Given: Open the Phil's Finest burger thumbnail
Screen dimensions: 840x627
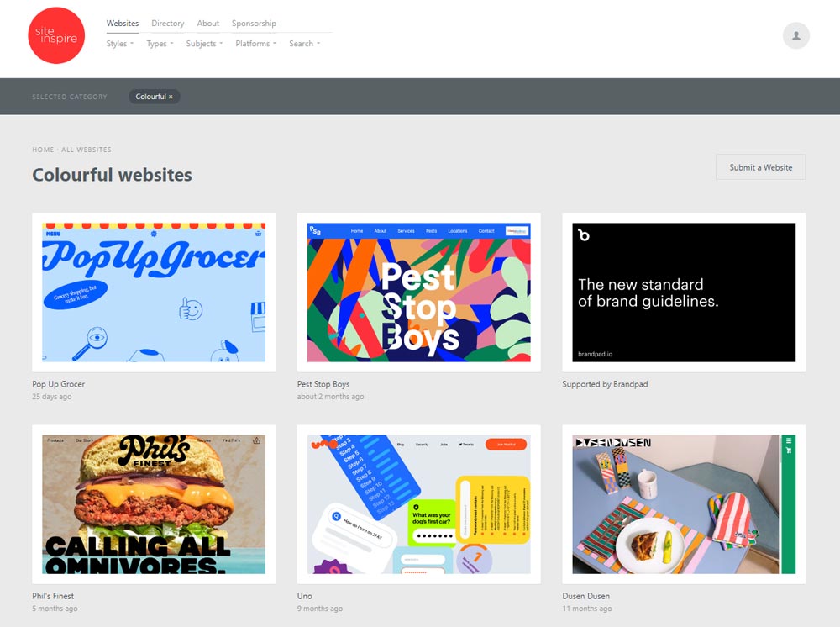Looking at the screenshot, I should click(154, 504).
